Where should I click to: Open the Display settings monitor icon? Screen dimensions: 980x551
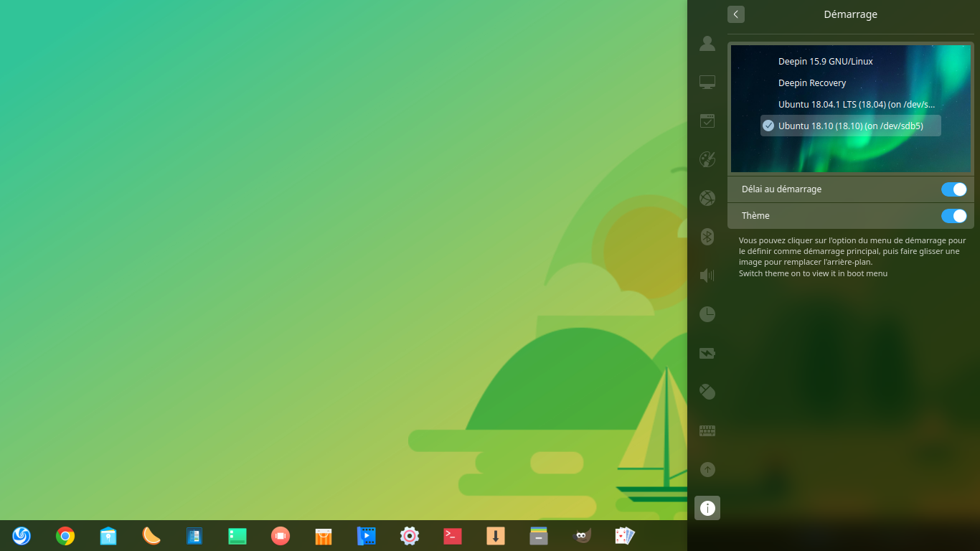707,83
